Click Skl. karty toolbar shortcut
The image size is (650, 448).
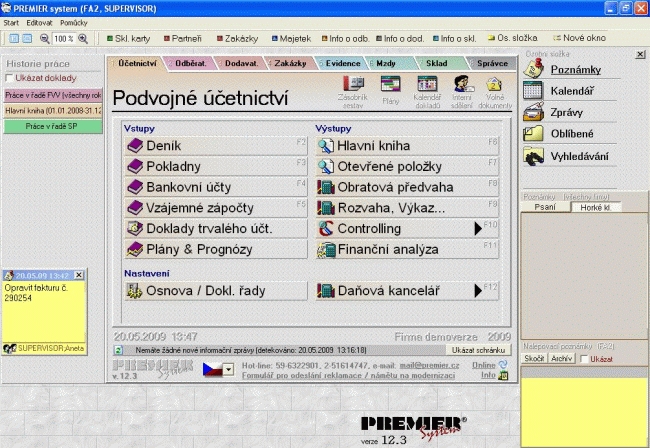[x=129, y=39]
